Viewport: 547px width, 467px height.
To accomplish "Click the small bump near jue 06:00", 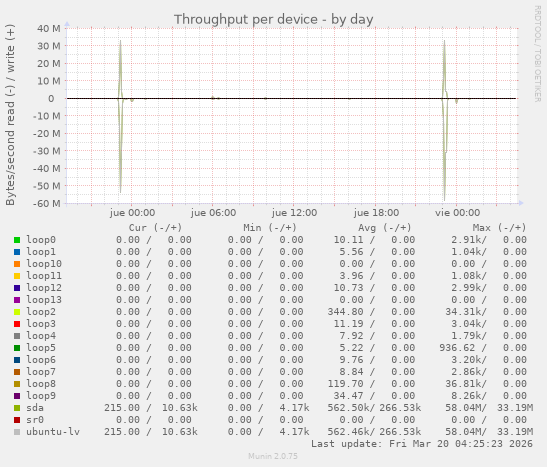I will coord(213,98).
